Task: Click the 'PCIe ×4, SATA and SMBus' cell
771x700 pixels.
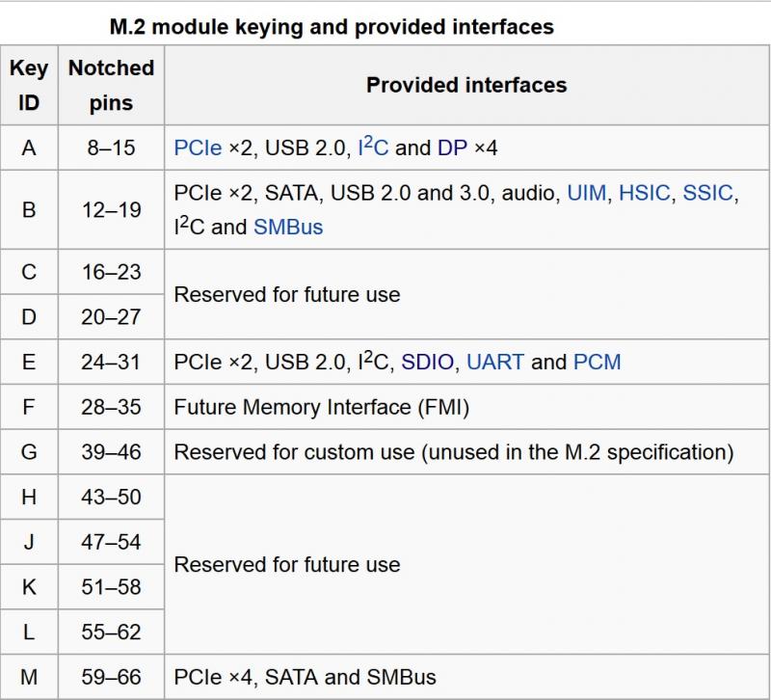Action: coord(466,677)
